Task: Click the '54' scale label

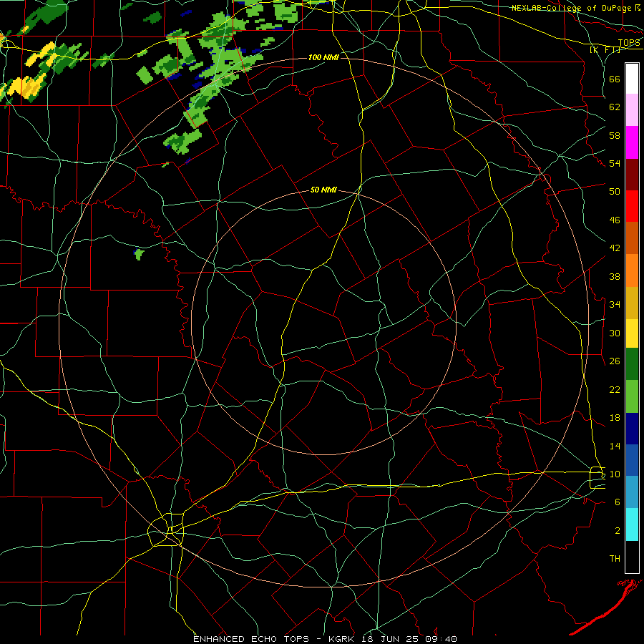Action: [615, 163]
